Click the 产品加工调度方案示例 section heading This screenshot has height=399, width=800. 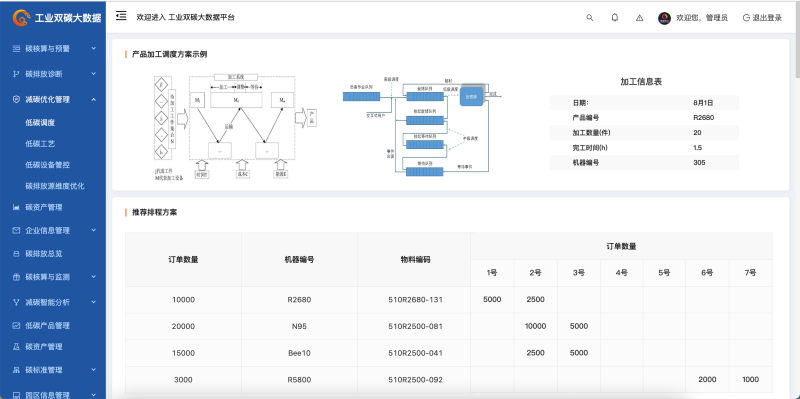(x=169, y=54)
